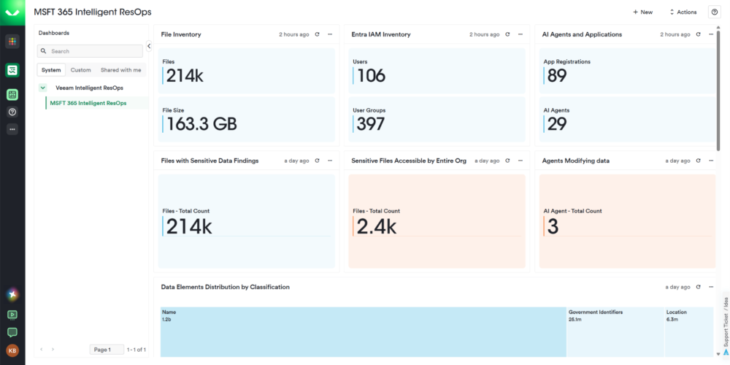Screen dimensions: 730x365
Task: Switch to the Shared with me tab
Action: coord(121,70)
